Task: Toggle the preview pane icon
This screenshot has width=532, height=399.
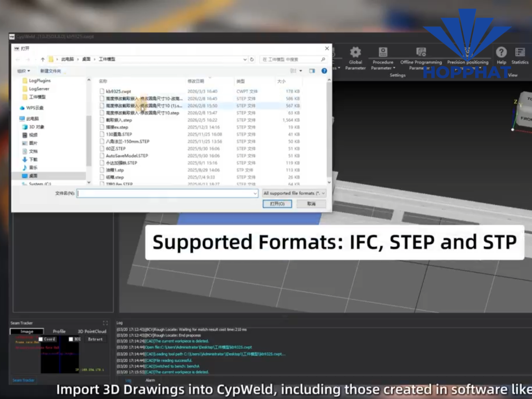Action: coord(312,71)
